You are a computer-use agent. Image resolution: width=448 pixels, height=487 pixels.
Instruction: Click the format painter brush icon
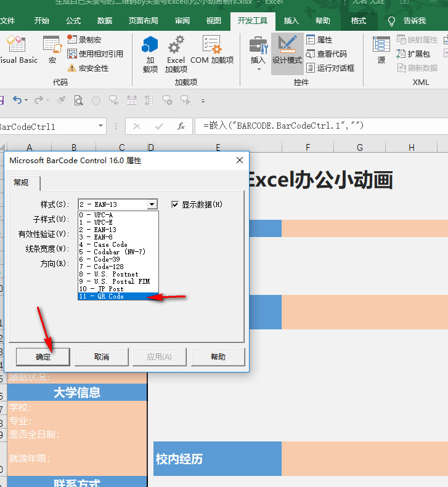[x=61, y=100]
